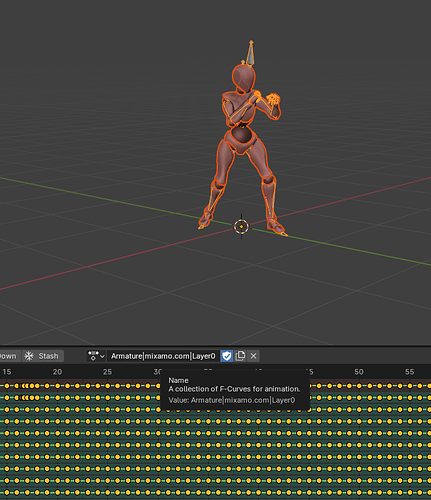
Task: Click the duplicate new action icon
Action: click(x=240, y=356)
